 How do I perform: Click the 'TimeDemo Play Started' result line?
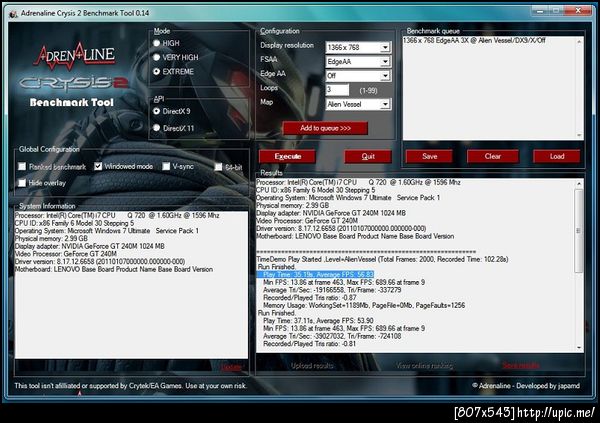pos(382,259)
